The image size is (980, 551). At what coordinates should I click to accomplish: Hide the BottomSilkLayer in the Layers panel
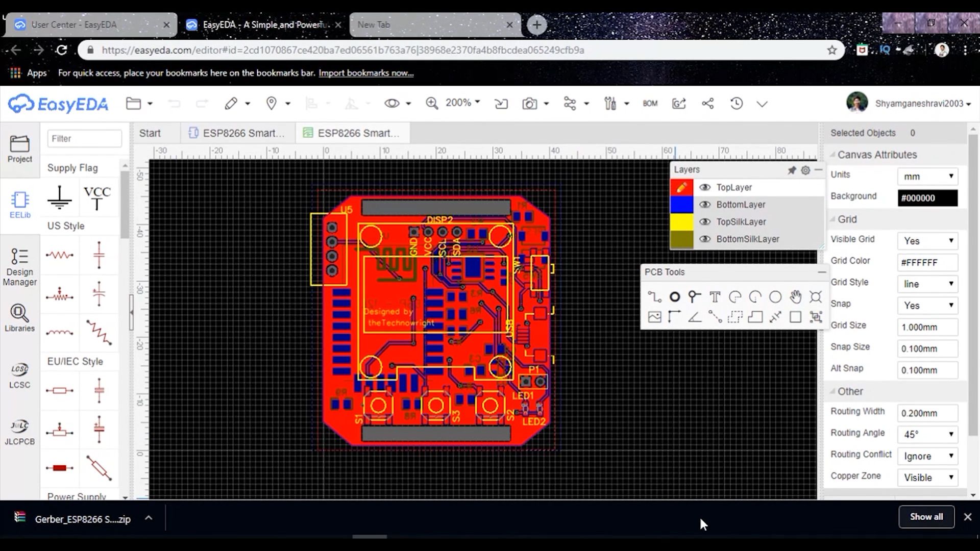[x=705, y=239]
